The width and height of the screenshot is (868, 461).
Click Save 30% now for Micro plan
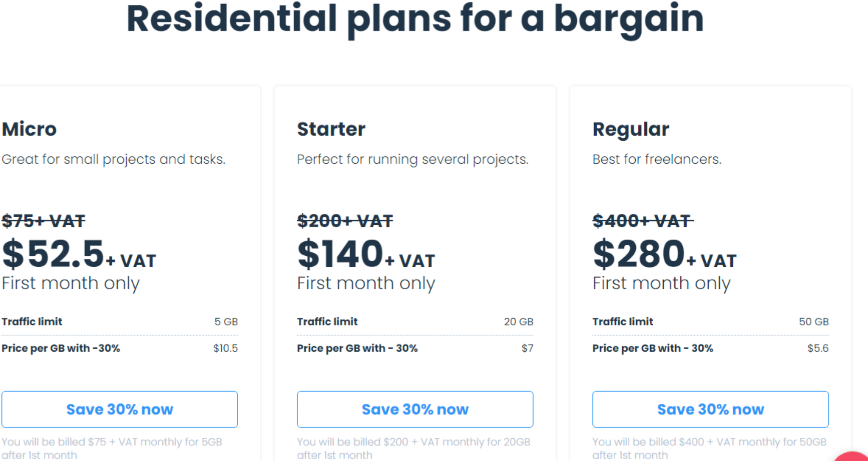(x=120, y=409)
